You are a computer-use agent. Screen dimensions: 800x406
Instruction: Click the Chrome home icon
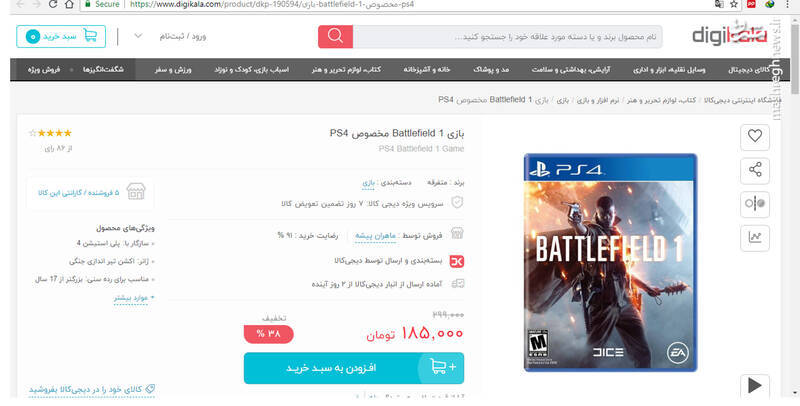[69, 5]
